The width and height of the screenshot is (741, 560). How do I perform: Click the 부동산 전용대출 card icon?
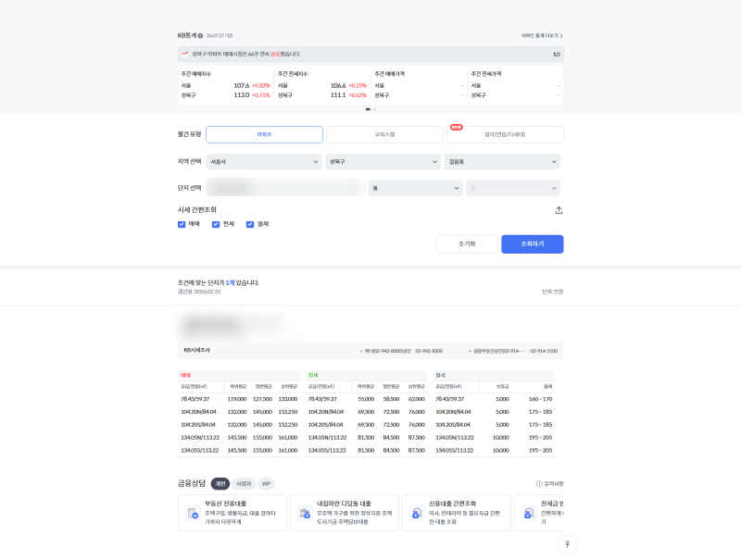[193, 513]
